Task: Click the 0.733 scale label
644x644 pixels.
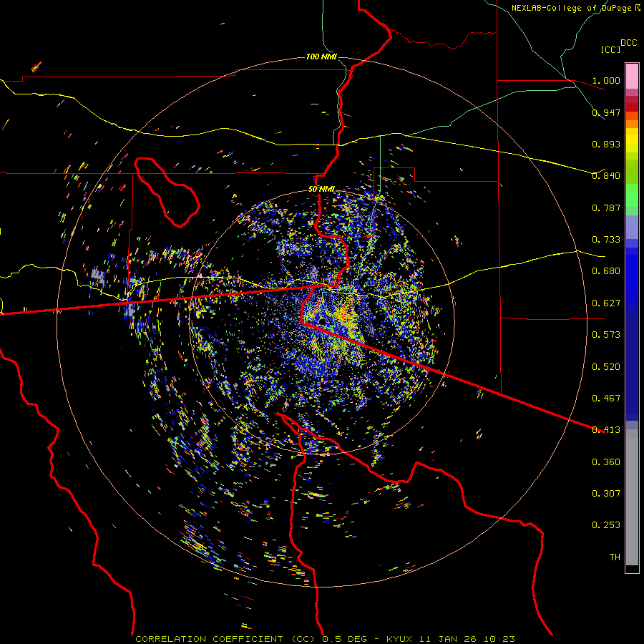Action: (x=606, y=240)
